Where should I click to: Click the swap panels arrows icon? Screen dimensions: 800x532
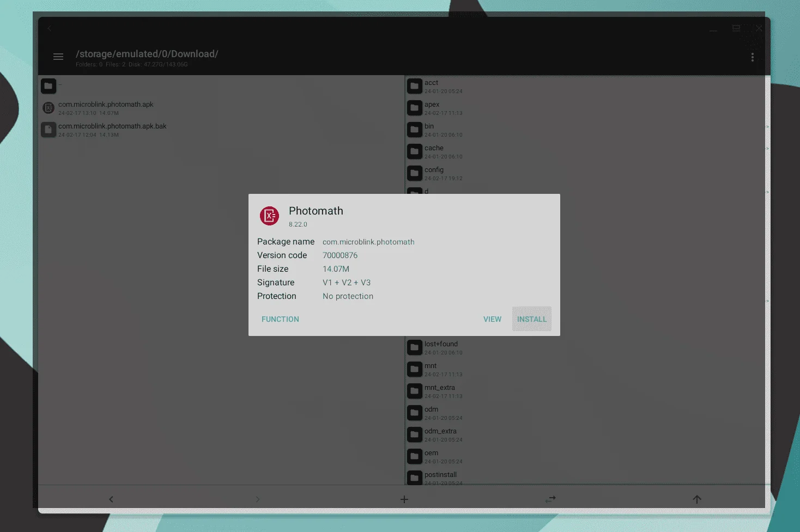click(551, 499)
